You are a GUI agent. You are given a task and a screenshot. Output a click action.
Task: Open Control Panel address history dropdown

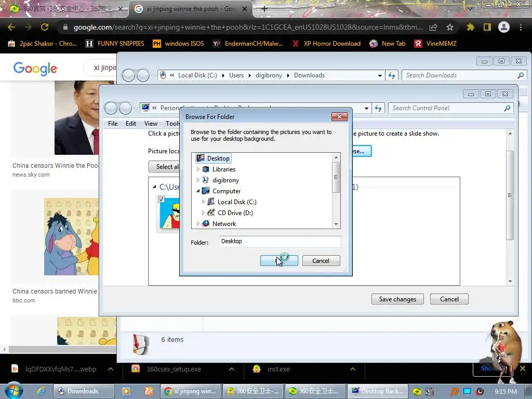pyautogui.click(x=366, y=109)
